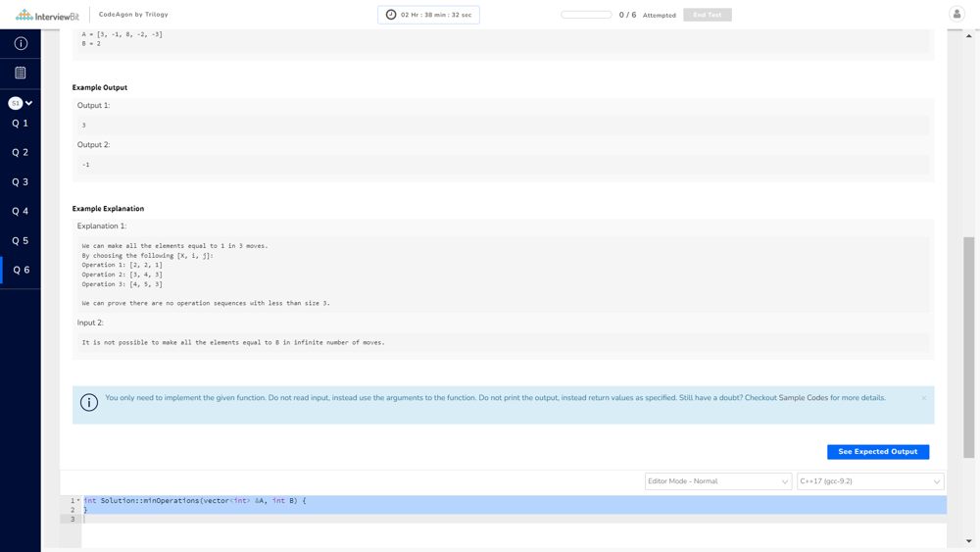The image size is (980, 552).
Task: Click the 'CodeAgon by Trilogy' title
Action: tap(133, 15)
